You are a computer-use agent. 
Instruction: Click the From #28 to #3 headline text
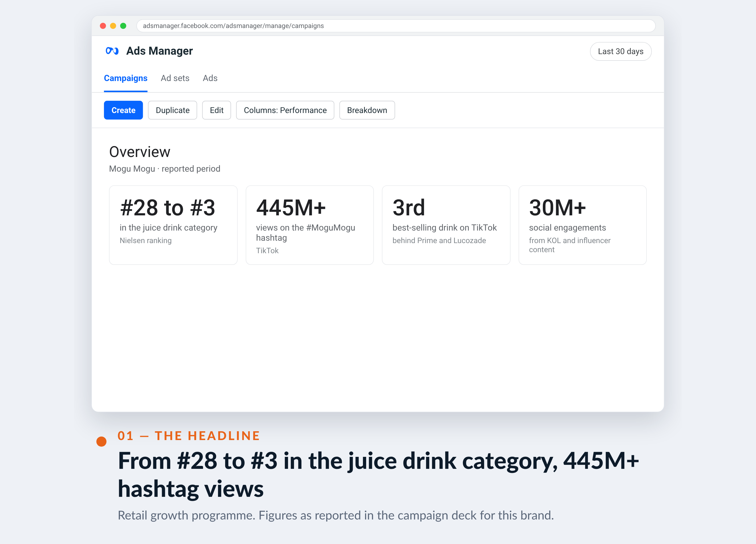tap(378, 475)
